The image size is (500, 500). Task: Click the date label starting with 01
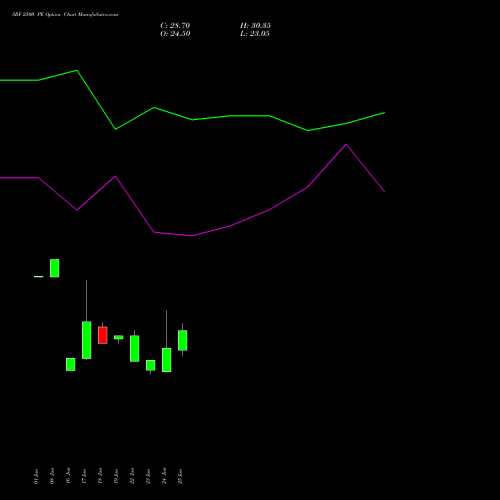tap(36, 476)
